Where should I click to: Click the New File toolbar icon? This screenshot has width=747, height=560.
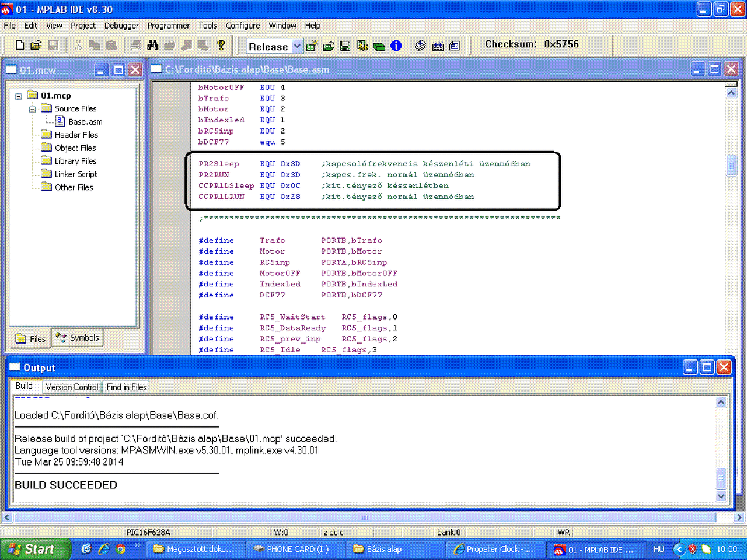[20, 45]
